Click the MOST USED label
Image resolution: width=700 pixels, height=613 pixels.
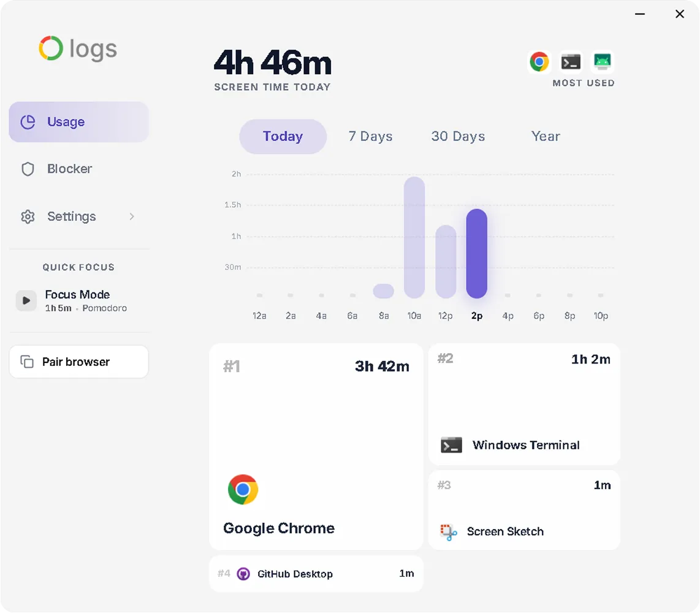click(x=584, y=83)
